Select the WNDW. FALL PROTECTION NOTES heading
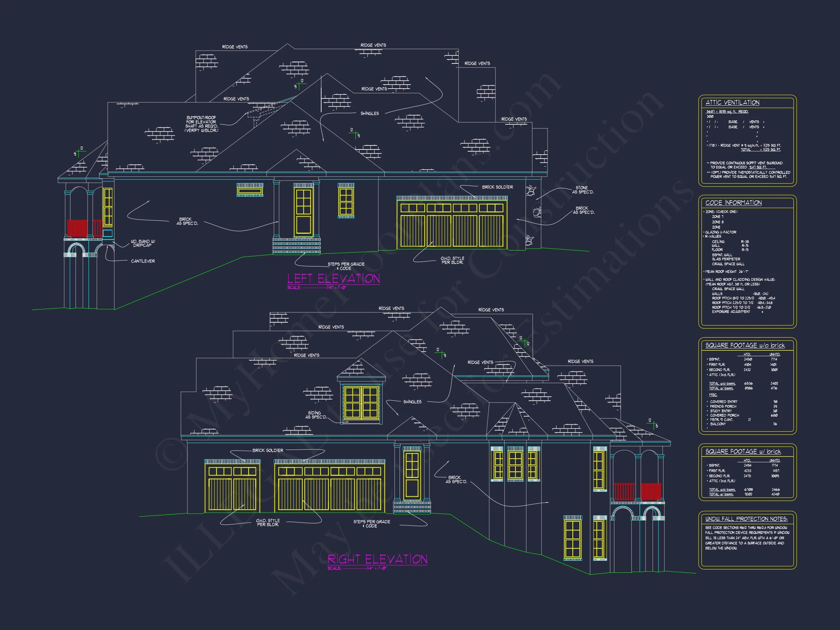 pyautogui.click(x=746, y=519)
